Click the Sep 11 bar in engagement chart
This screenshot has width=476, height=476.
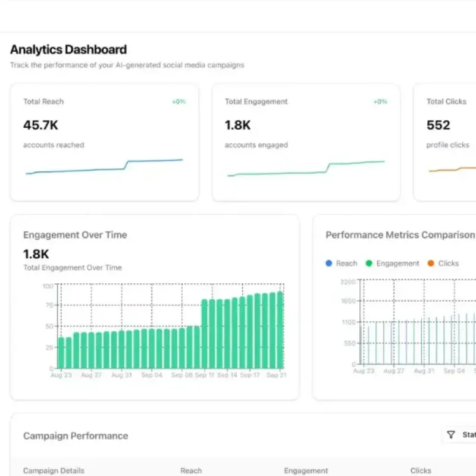(205, 334)
